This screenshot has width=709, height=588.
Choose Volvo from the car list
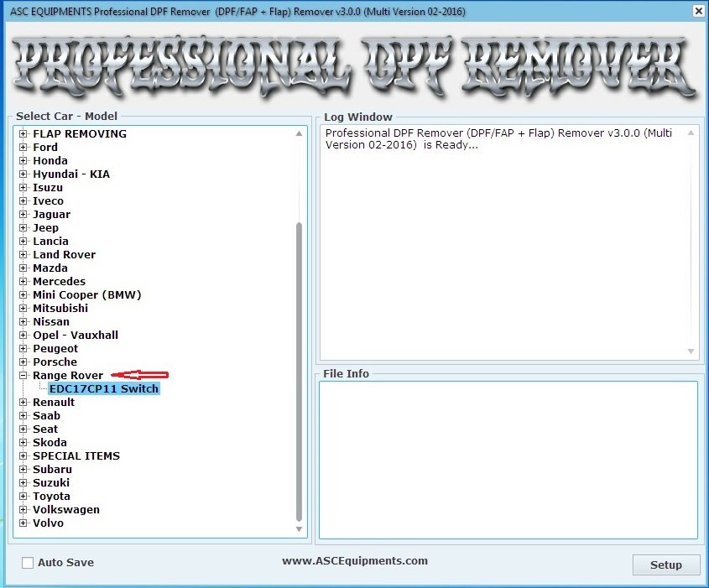(48, 523)
